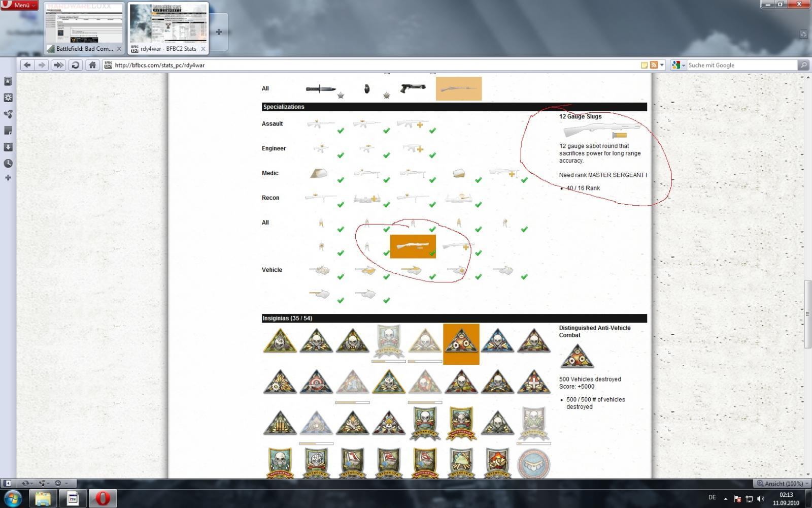Image resolution: width=812 pixels, height=508 pixels.
Task: Select first Assault specialization icon
Action: coord(320,123)
